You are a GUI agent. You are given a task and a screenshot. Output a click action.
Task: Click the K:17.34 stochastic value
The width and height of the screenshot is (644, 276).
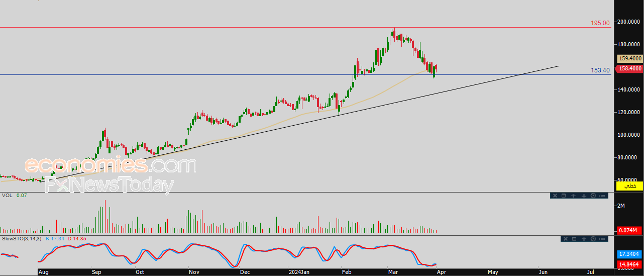click(x=55, y=238)
